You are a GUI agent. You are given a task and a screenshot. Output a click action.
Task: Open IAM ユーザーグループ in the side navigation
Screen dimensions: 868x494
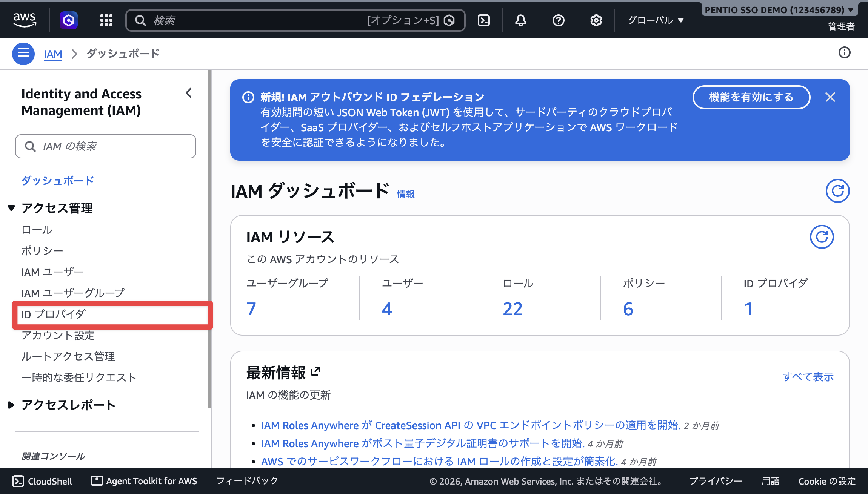tap(73, 293)
